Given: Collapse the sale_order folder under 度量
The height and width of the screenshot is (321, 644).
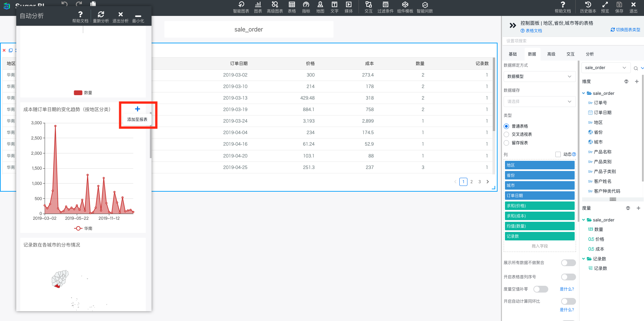Looking at the screenshot, I should pos(583,220).
